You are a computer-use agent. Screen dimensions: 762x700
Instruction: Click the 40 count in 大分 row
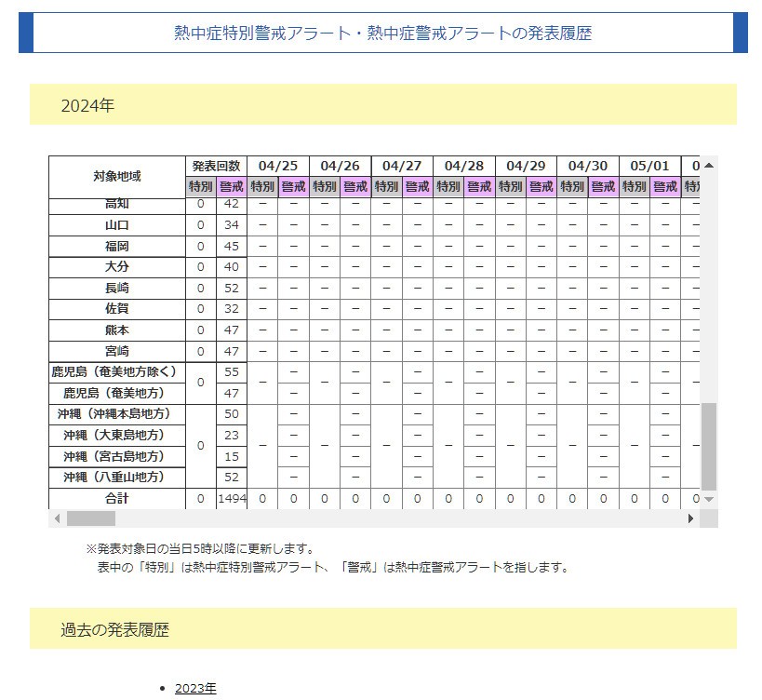point(232,267)
